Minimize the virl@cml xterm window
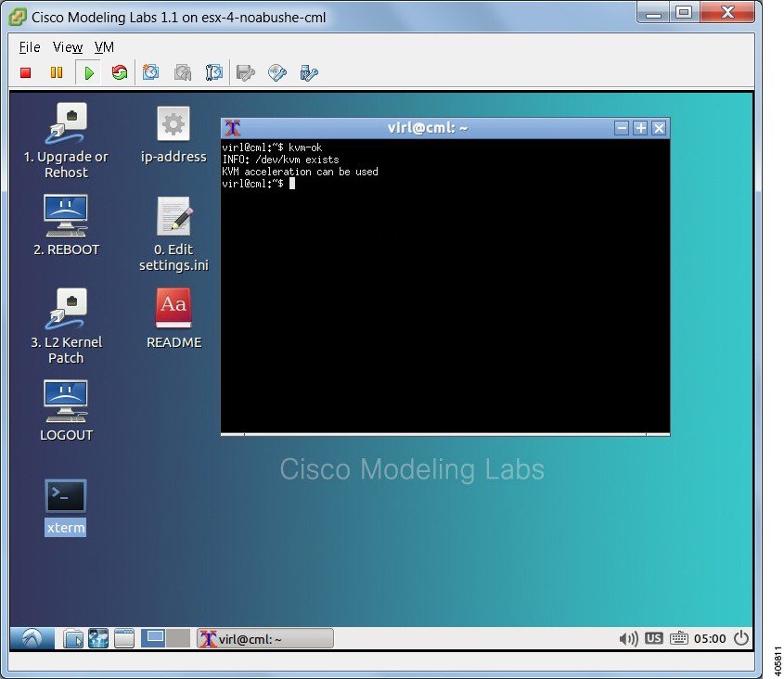 pyautogui.click(x=622, y=128)
